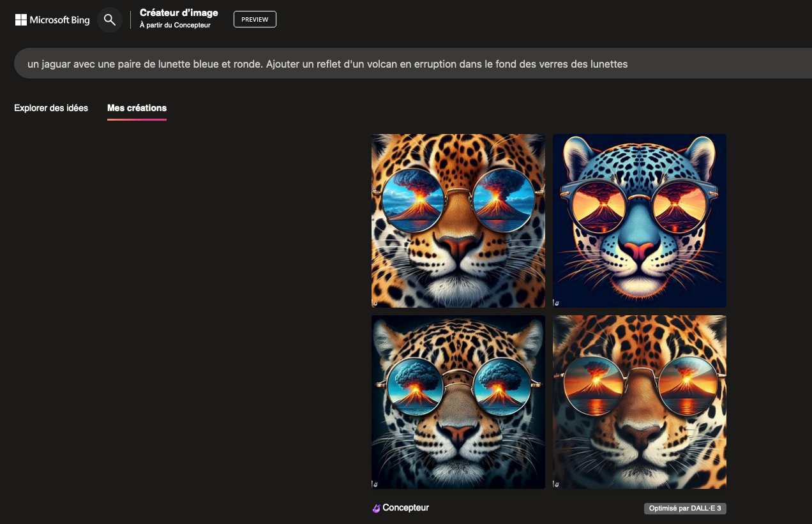Click the Concepteur text label
812x524 pixels.
[405, 508]
